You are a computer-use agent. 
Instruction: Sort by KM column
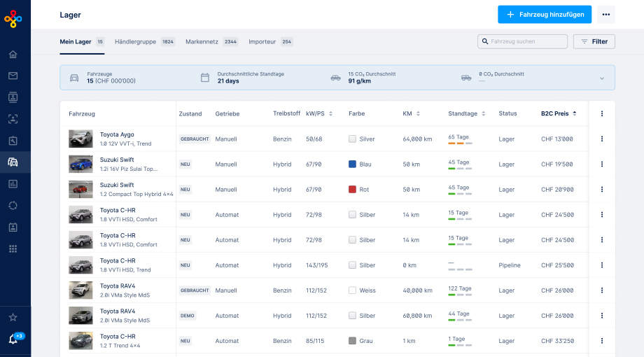418,114
